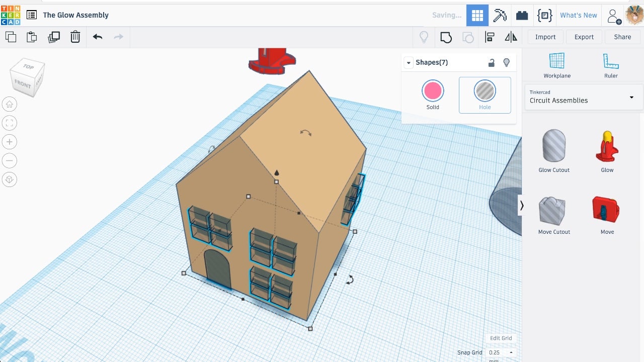Open the Codeblocks editor icon
This screenshot has height=362, width=644.
click(x=545, y=15)
